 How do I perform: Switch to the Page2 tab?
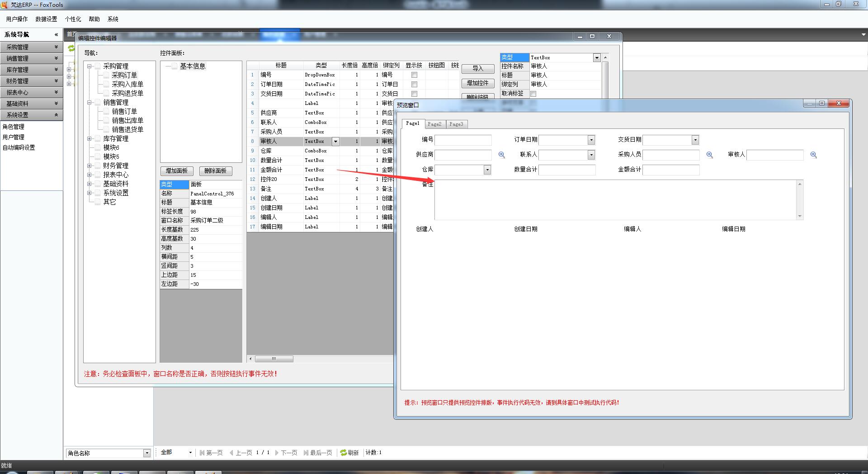pos(434,124)
